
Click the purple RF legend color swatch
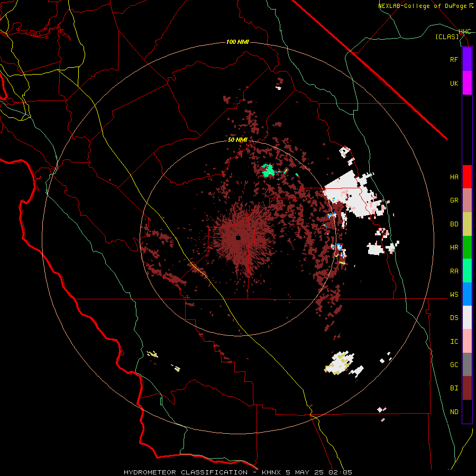click(467, 59)
